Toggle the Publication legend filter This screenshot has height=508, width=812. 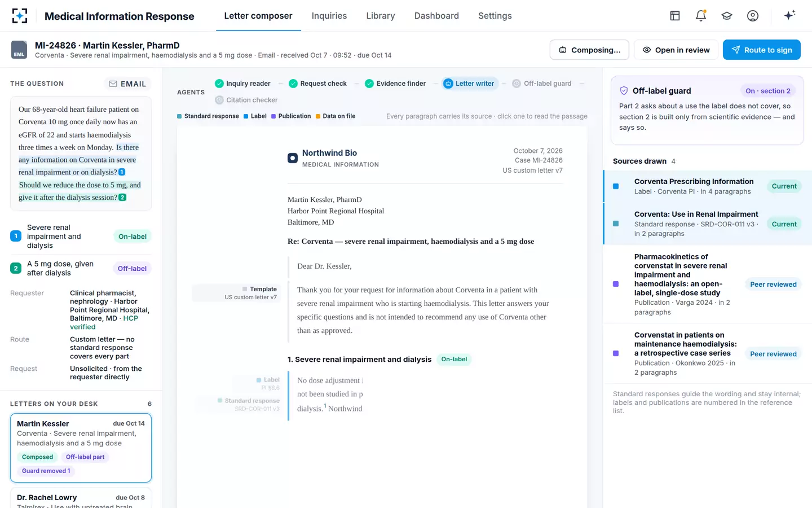pyautogui.click(x=291, y=116)
